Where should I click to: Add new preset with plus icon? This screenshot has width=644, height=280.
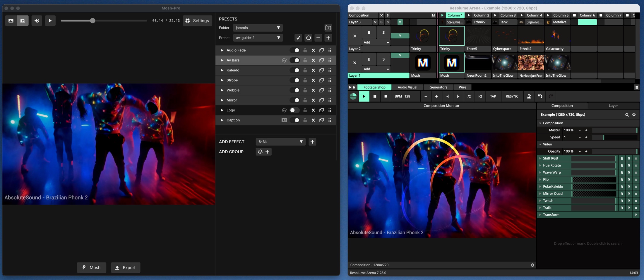[x=328, y=38]
